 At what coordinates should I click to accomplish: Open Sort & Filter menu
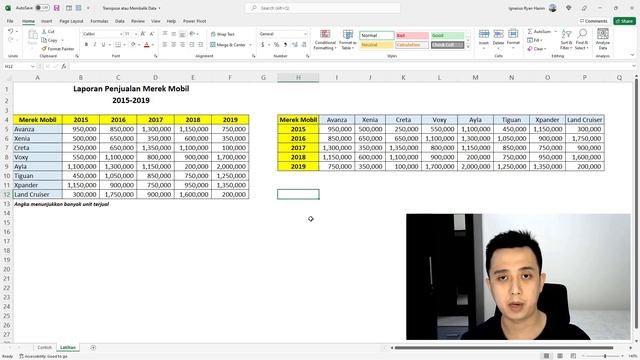click(566, 40)
